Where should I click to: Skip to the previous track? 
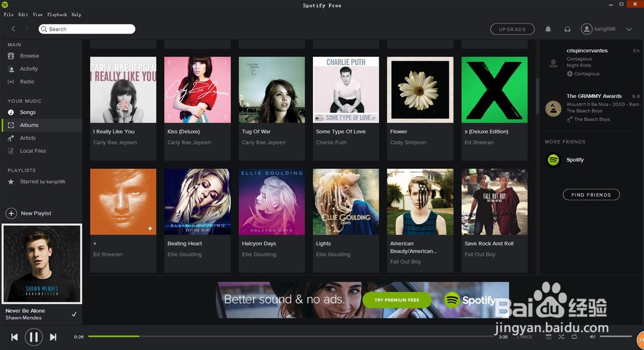coord(14,337)
